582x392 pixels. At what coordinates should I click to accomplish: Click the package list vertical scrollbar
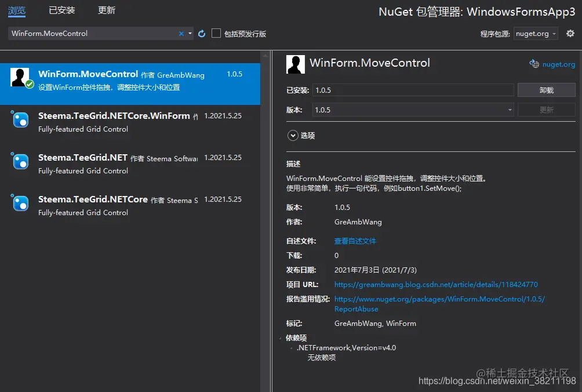click(x=265, y=221)
